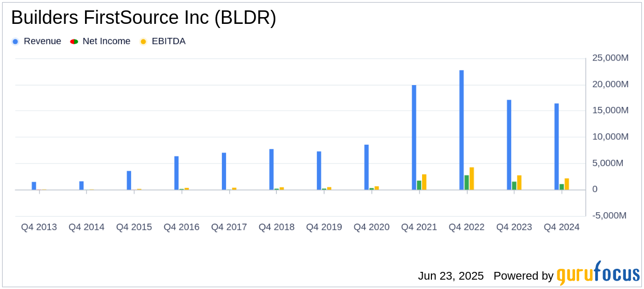Viewport: 644px width, 289px height.
Task: Click the yellow EBITDA legend dot
Action: pos(143,42)
